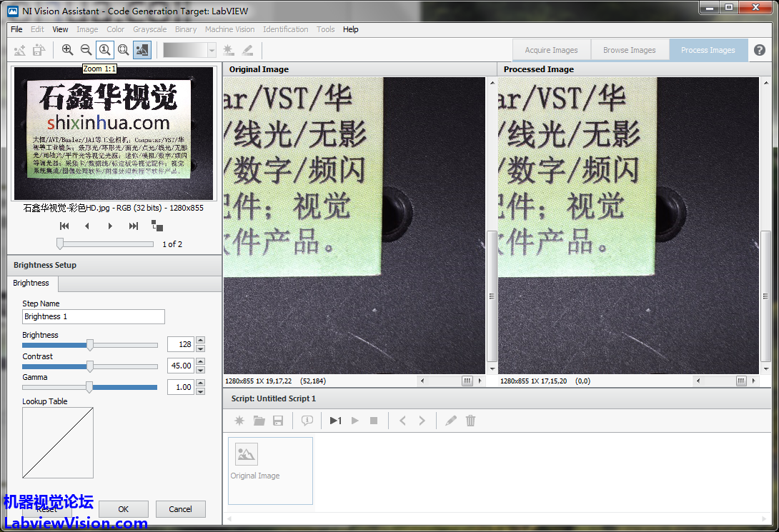Screen dimensions: 779x532
Task: Select the Brightness tab
Action: click(31, 283)
